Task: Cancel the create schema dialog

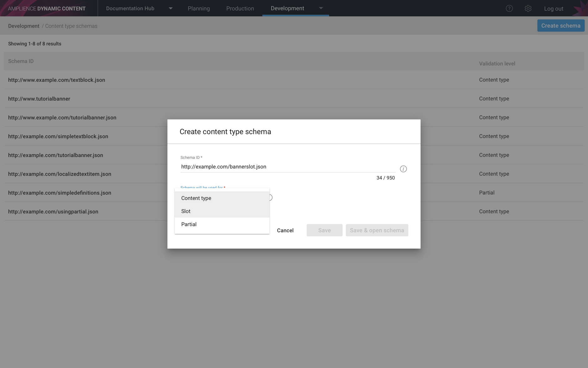Action: pos(285,230)
